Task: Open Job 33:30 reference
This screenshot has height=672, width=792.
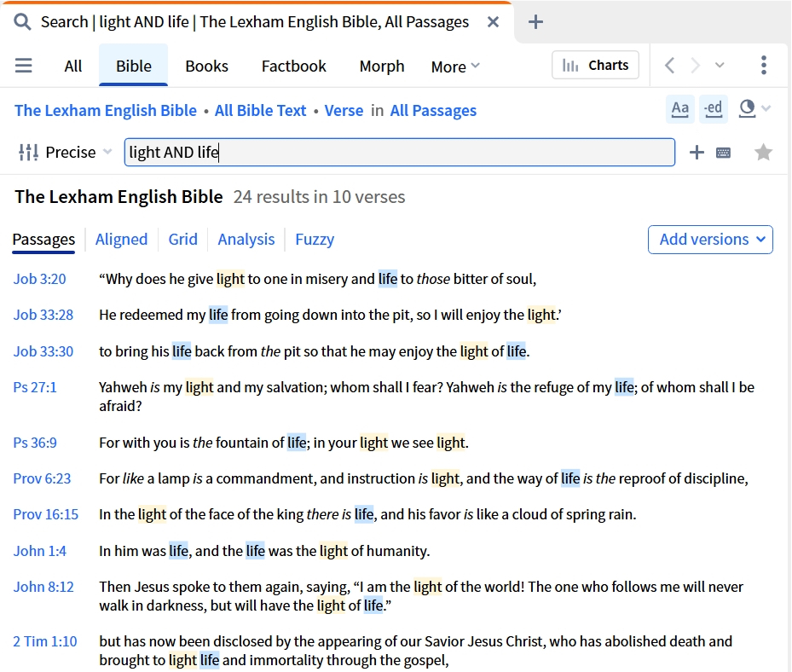Action: [x=43, y=351]
